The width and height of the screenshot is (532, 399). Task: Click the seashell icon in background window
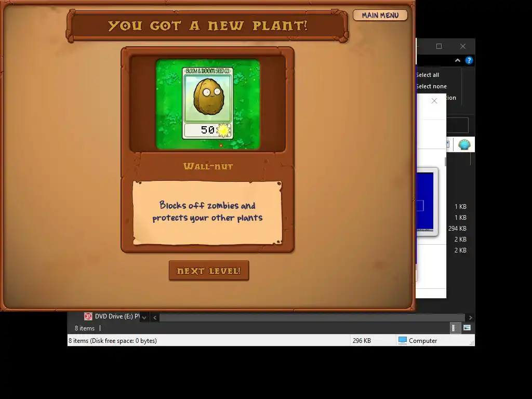[x=464, y=144]
